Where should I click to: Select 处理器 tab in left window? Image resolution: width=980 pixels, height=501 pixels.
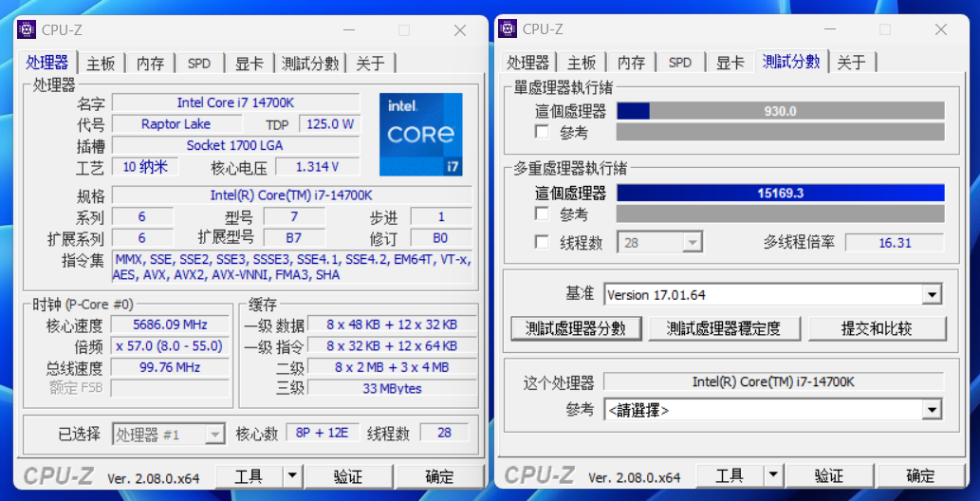47,63
